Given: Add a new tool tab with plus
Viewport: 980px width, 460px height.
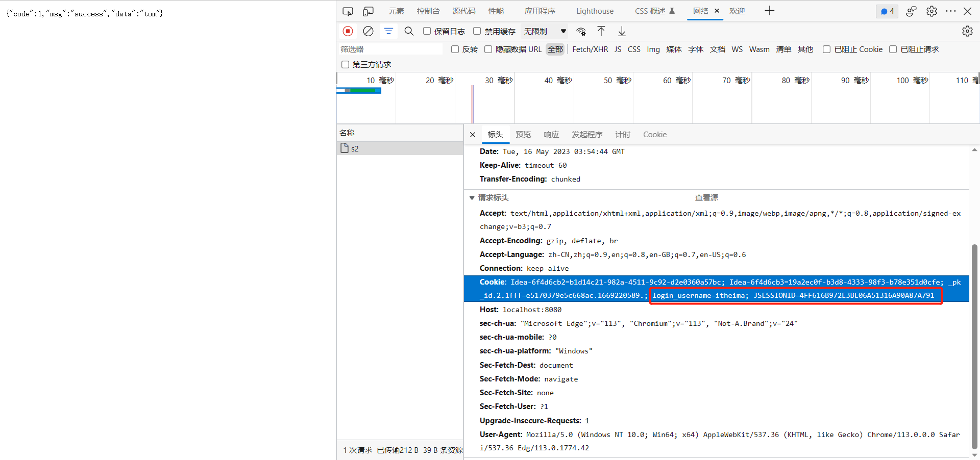Looking at the screenshot, I should click(770, 11).
